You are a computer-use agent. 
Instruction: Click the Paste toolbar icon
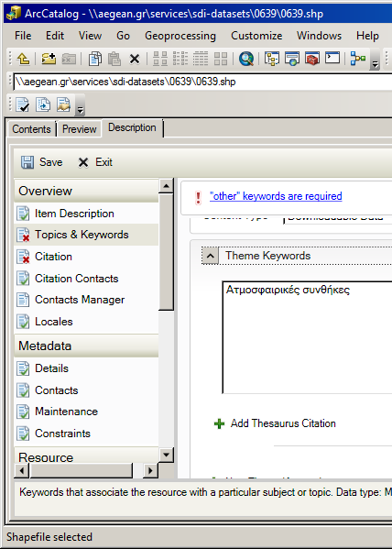114,59
